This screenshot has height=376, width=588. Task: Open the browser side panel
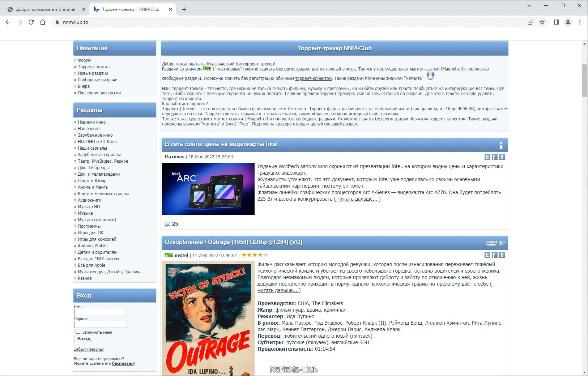(557, 22)
